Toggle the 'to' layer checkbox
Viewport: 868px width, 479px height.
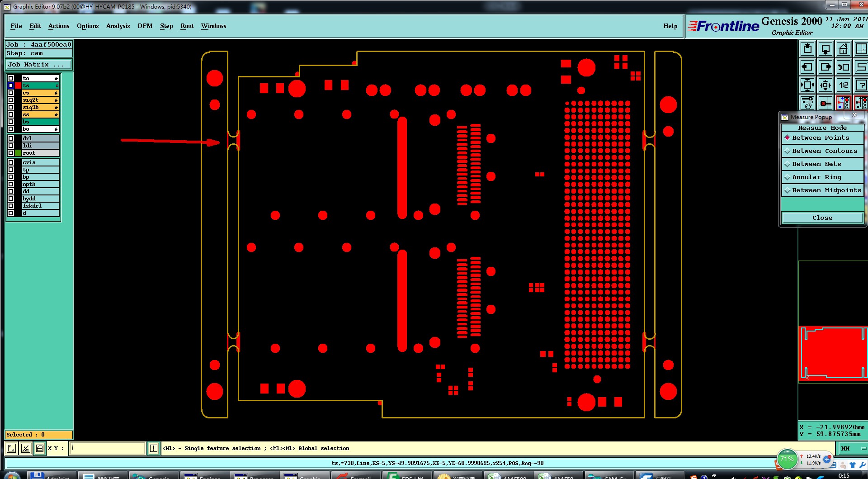coord(11,78)
